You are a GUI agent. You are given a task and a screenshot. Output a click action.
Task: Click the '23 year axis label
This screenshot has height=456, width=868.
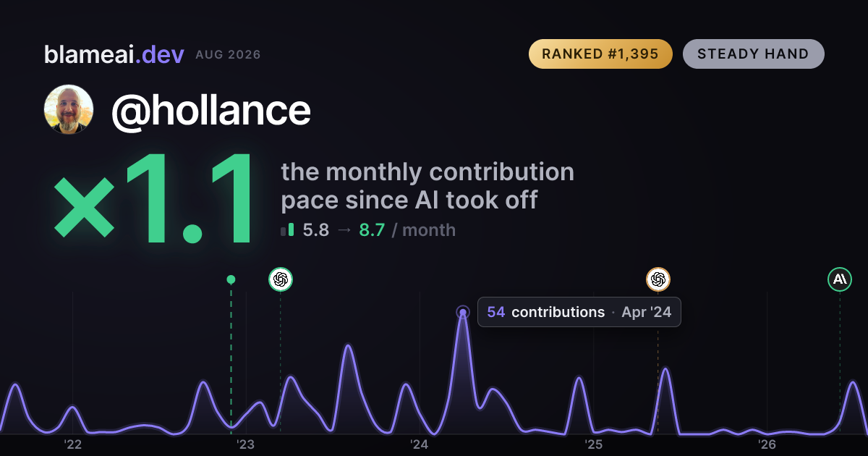246,444
